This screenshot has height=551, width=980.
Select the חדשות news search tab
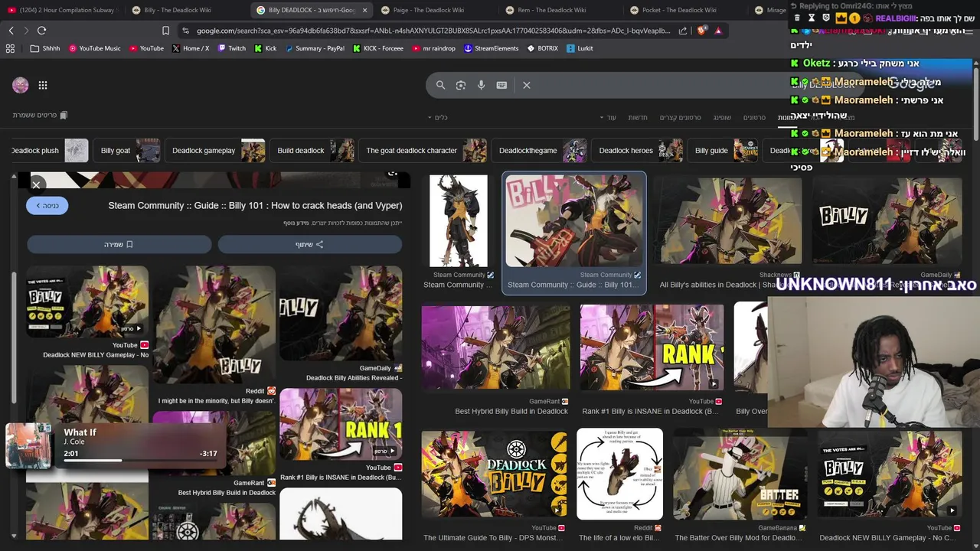(x=638, y=117)
